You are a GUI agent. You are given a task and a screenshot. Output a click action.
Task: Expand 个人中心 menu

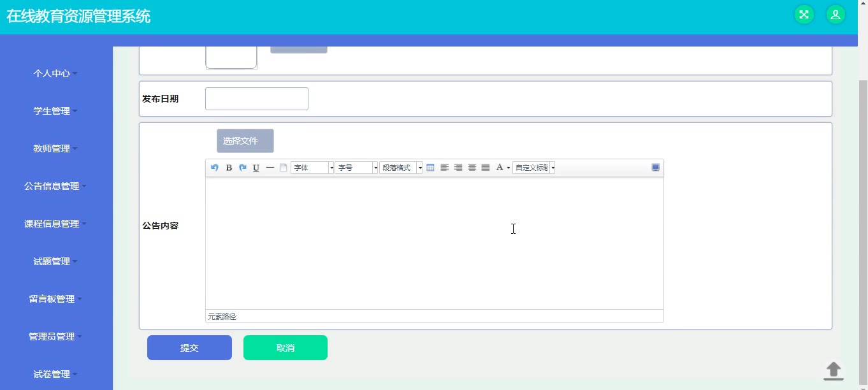(56, 73)
